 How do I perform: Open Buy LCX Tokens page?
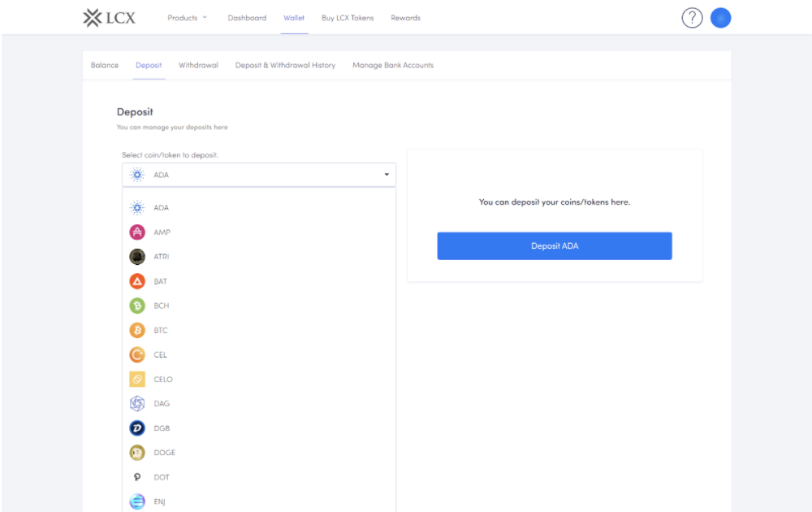[348, 18]
